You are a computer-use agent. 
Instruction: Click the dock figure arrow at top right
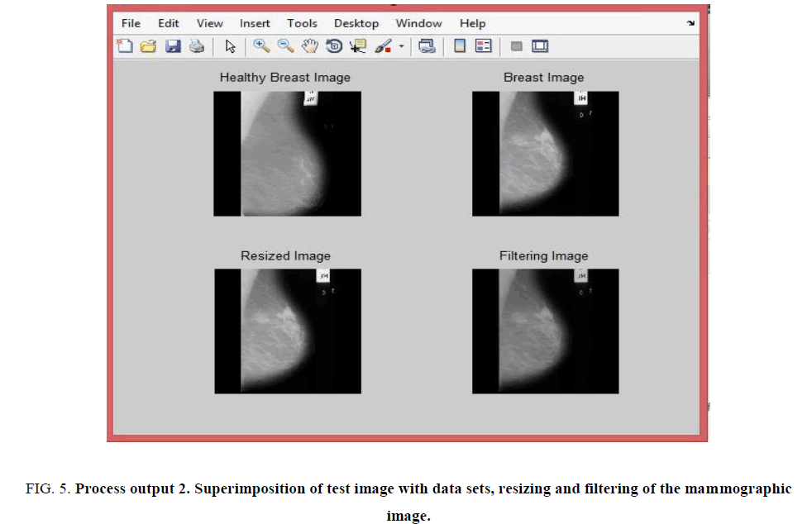pyautogui.click(x=690, y=23)
